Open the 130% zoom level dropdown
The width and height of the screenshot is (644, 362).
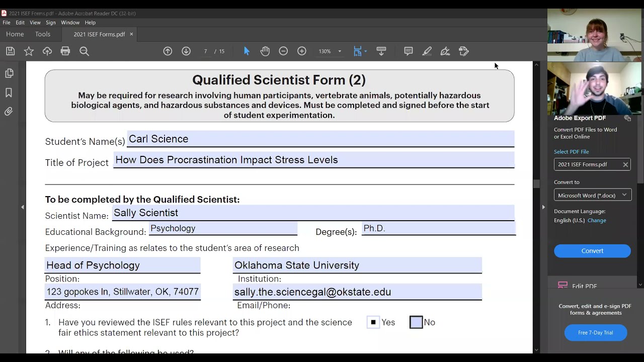340,51
